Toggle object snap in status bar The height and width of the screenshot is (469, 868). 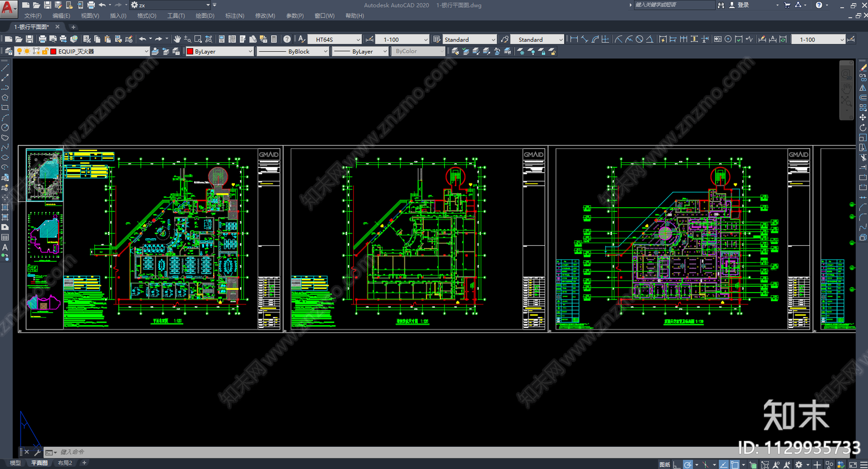tap(735, 465)
